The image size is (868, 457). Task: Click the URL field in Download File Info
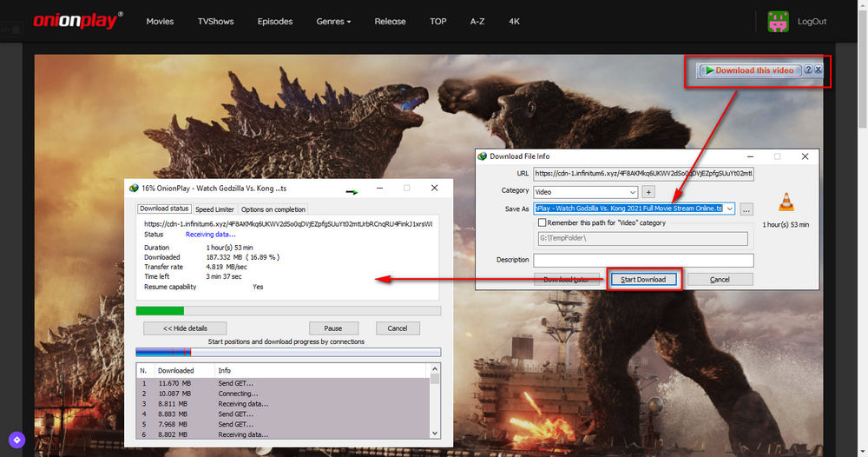click(x=643, y=174)
